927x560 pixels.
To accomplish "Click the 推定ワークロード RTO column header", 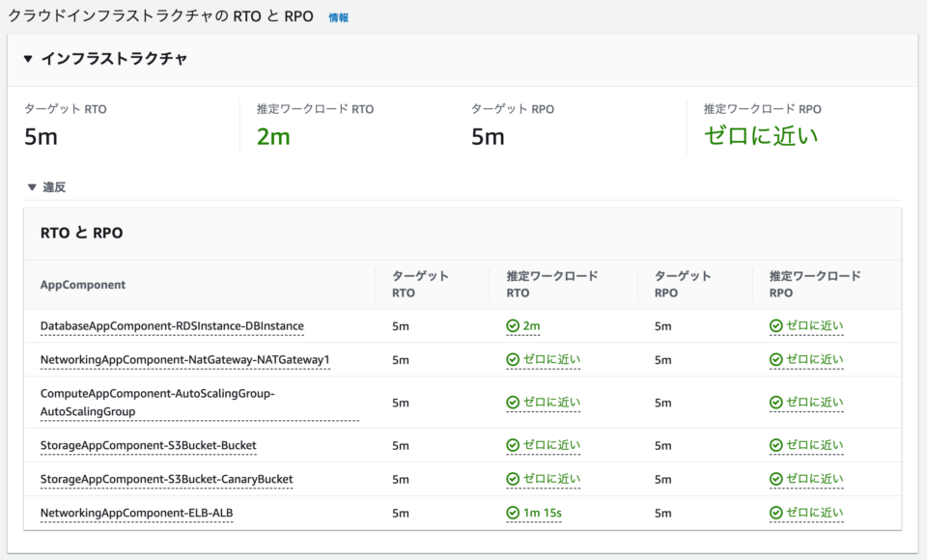I will [x=552, y=285].
